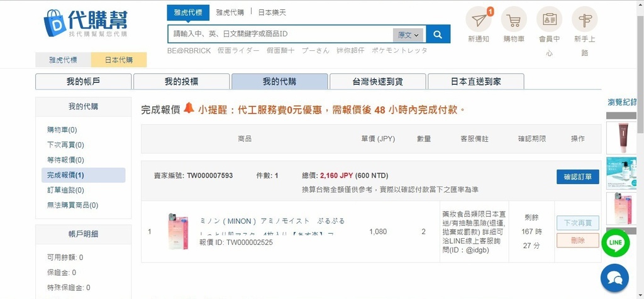
Task: Select the 雅虎代購 search tab
Action: point(230,13)
